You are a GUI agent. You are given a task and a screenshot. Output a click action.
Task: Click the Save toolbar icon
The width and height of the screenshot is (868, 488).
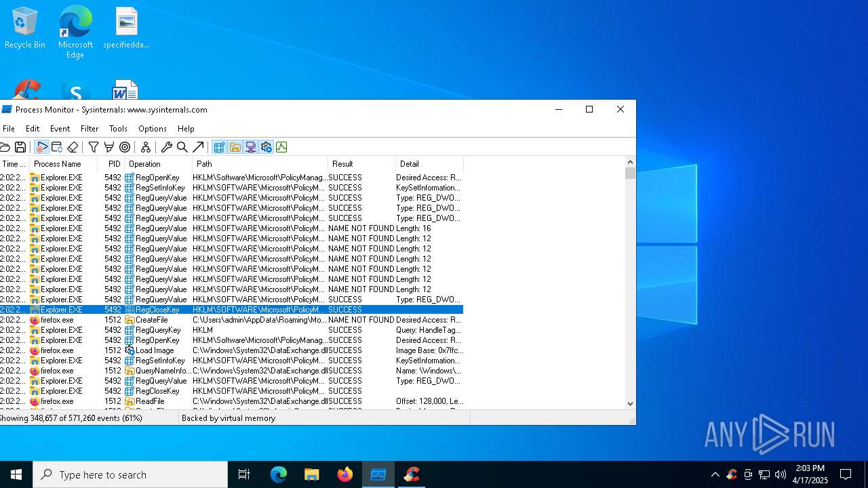coord(20,147)
